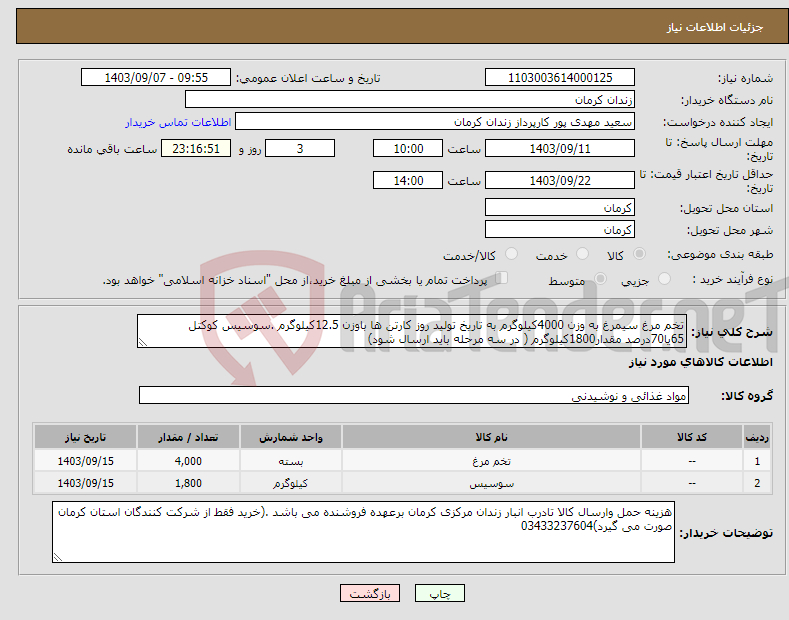Click the resize handle of the توضیحات خریدار box
This screenshot has height=620, width=789.
[x=58, y=557]
